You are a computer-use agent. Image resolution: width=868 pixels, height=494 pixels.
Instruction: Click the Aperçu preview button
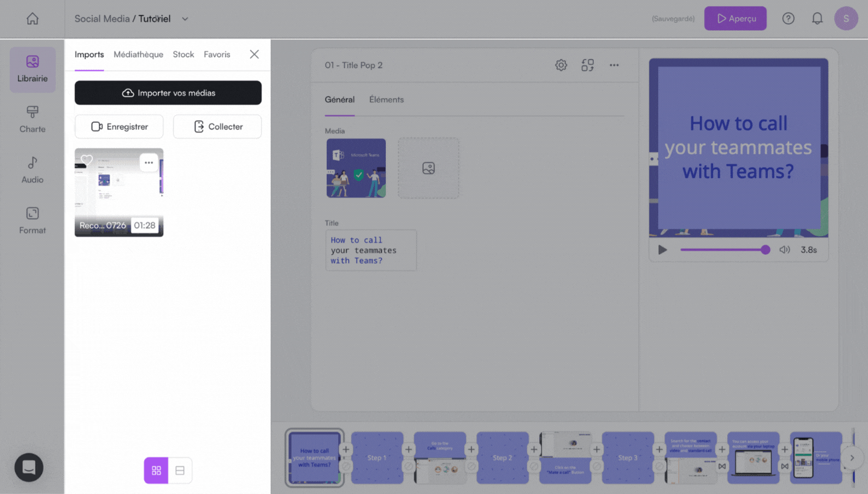tap(735, 19)
